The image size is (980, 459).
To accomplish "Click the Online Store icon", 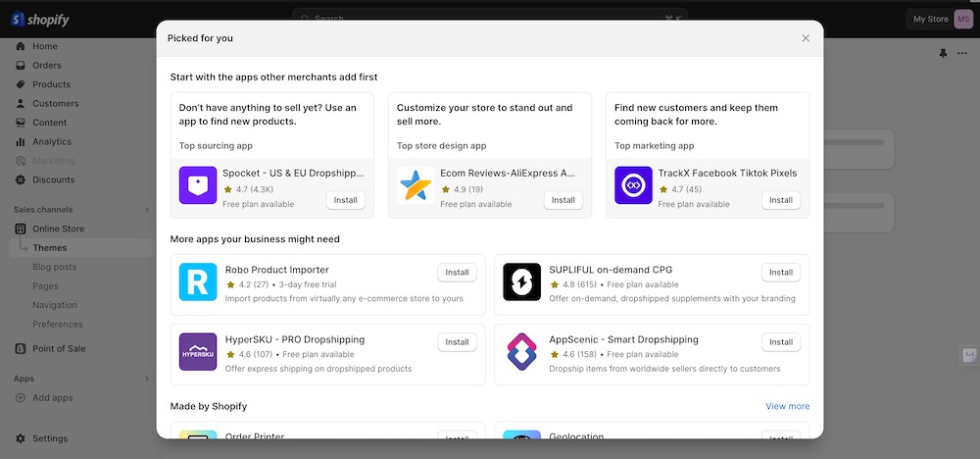I will [21, 229].
